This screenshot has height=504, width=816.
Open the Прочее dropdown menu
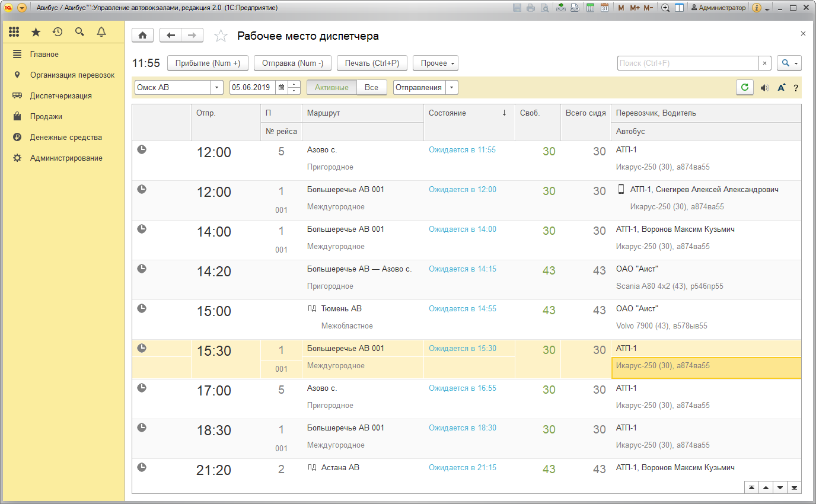coord(435,63)
